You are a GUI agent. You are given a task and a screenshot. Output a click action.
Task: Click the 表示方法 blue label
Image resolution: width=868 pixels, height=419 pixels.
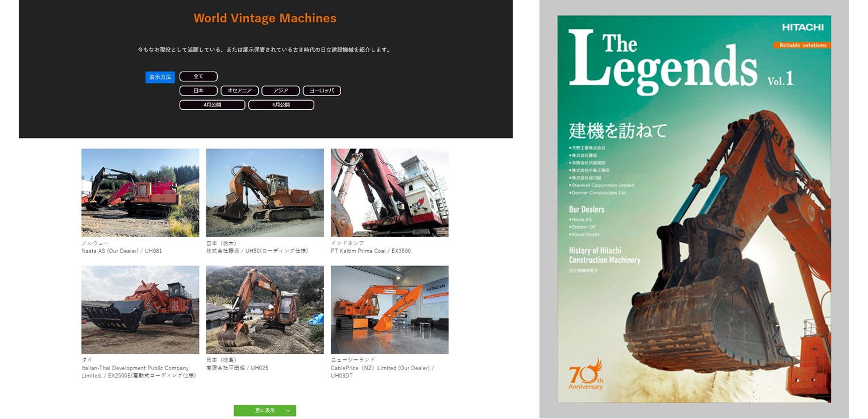click(x=160, y=77)
